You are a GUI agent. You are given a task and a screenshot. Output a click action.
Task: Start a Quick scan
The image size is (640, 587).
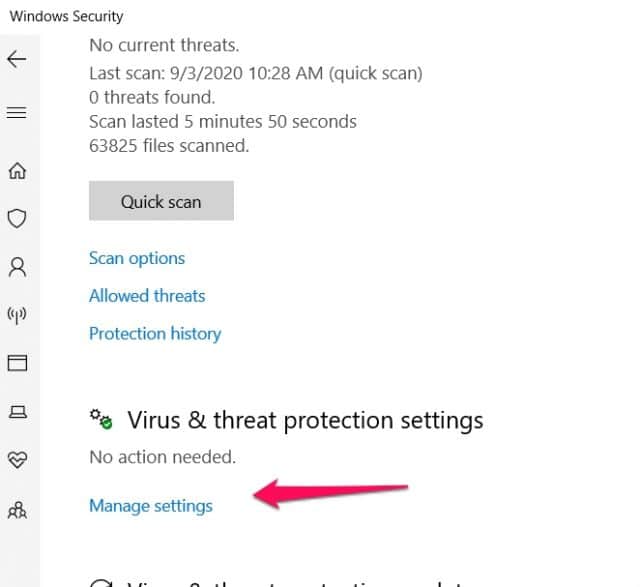point(161,201)
